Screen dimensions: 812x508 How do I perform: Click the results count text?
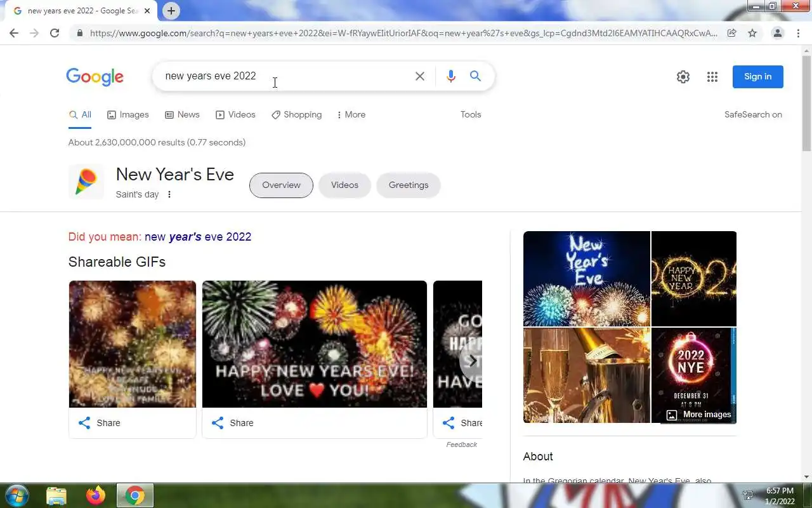pos(157,142)
